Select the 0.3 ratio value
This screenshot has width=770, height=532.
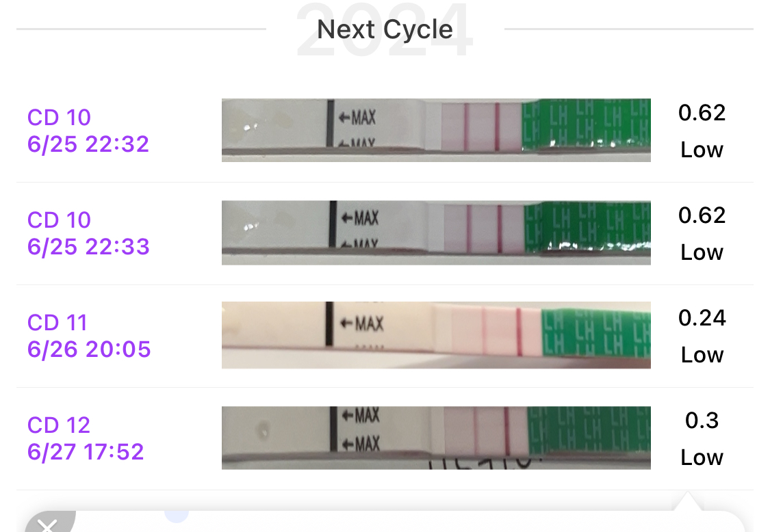coord(702,421)
